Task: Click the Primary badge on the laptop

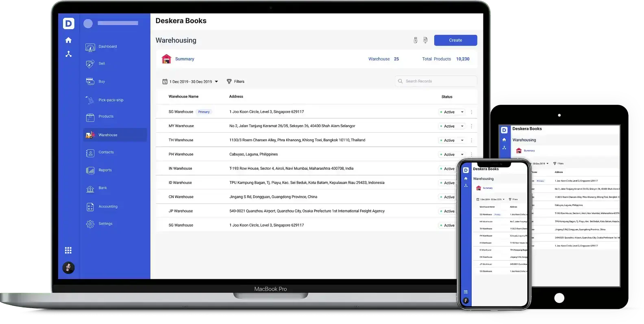Action: coord(204,112)
